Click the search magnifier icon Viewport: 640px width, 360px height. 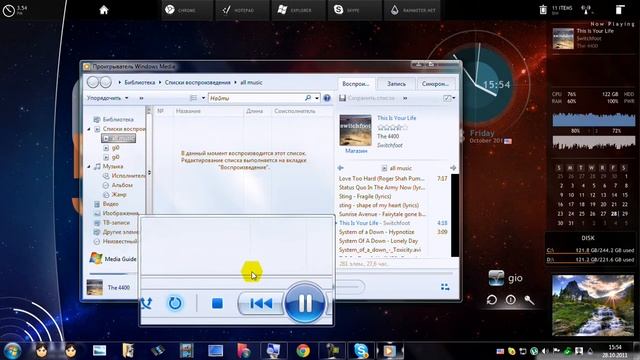pyautogui.click(x=308, y=98)
